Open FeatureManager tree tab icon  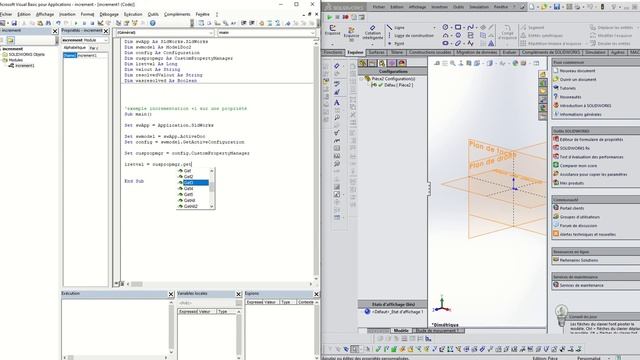[x=362, y=63]
